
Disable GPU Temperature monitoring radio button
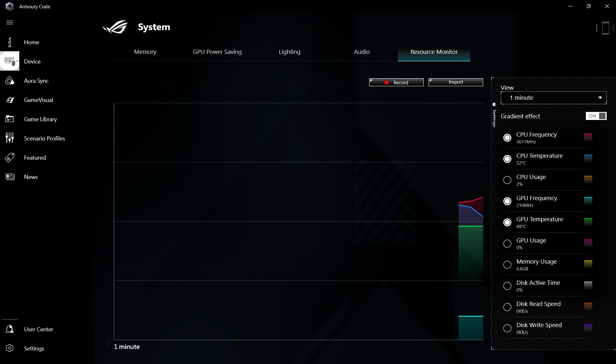click(x=507, y=223)
